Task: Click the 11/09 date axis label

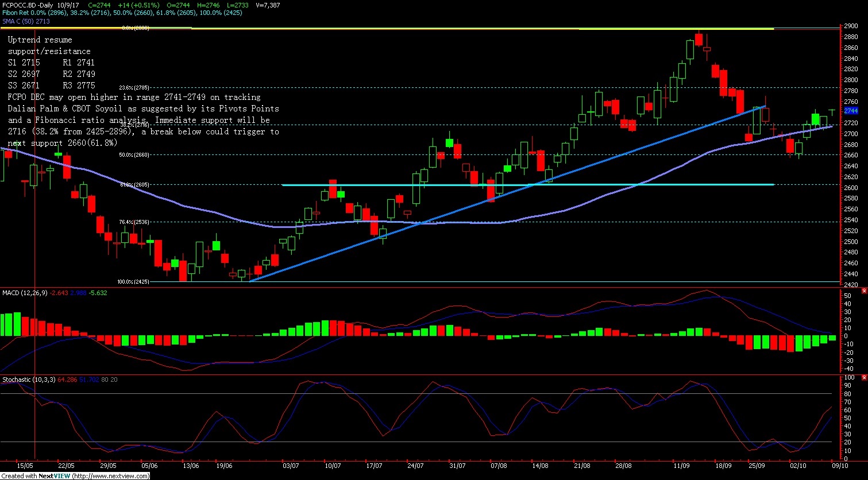Action: click(x=682, y=466)
